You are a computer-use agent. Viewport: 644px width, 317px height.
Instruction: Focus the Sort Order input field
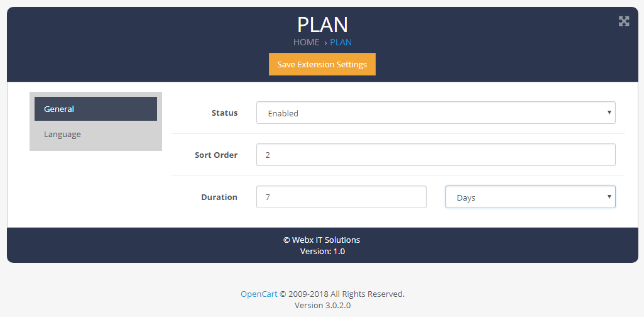[x=436, y=155]
